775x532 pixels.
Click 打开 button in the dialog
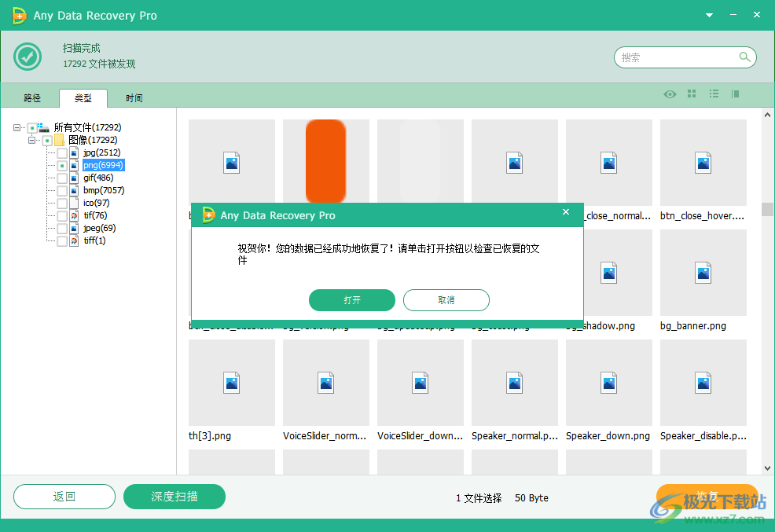(352, 300)
